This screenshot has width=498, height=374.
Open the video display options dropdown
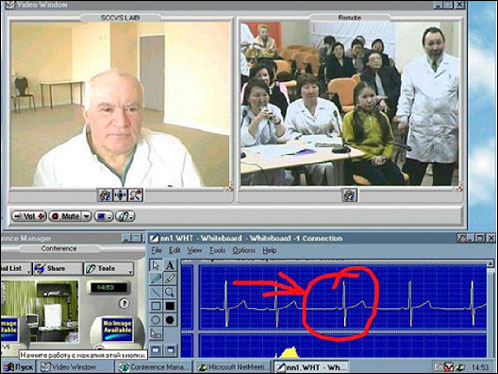click(x=104, y=216)
